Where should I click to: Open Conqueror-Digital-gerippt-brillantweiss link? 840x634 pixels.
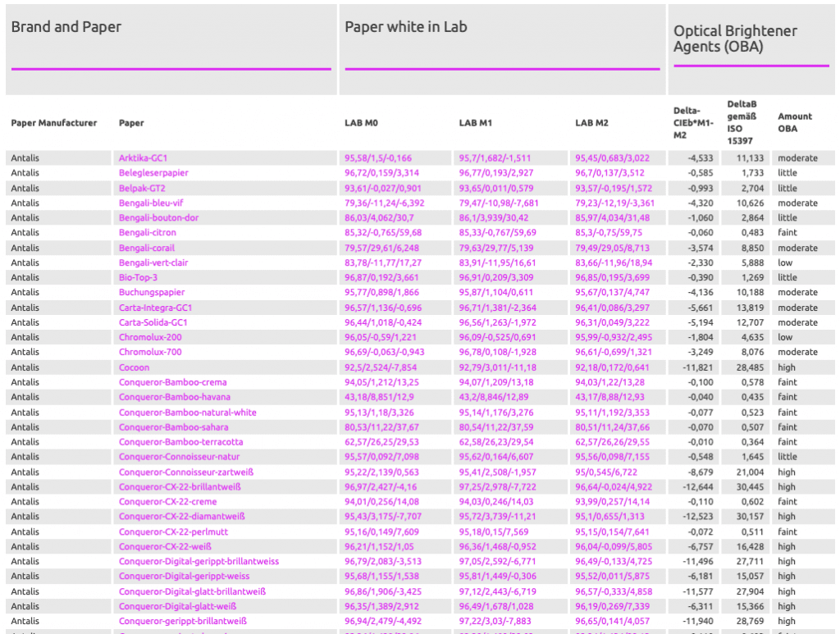tap(199, 561)
